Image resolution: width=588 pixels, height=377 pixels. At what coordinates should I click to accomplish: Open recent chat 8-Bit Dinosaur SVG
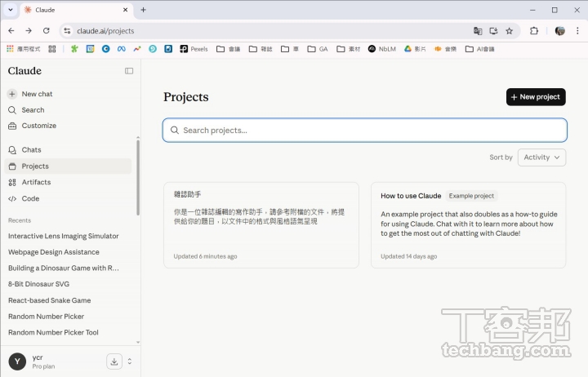38,284
